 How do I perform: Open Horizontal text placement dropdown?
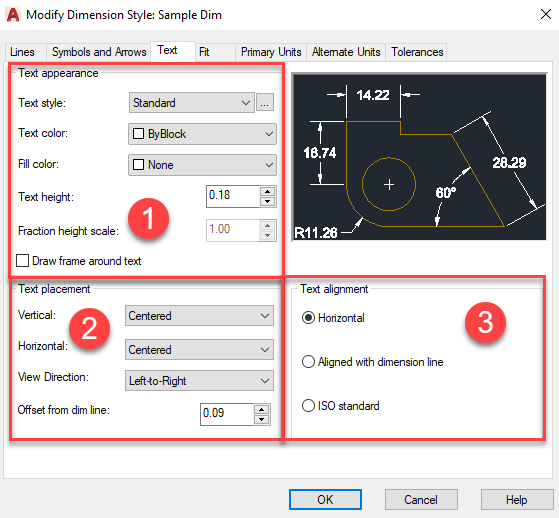pos(199,350)
